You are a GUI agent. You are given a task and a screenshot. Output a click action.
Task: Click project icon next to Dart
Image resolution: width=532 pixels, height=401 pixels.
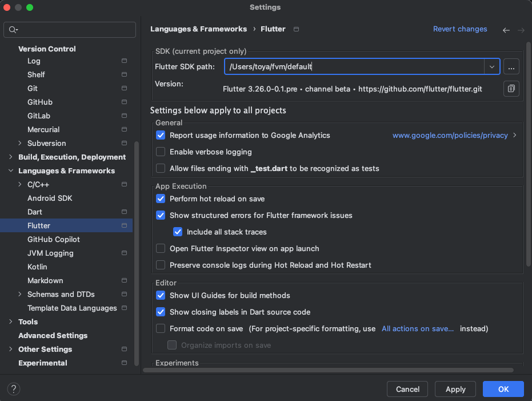124,212
